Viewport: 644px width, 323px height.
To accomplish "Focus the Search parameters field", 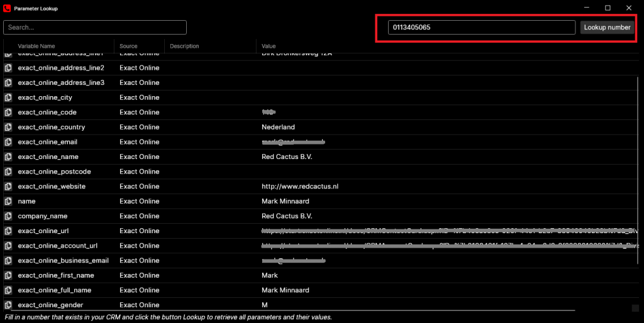I will [95, 27].
